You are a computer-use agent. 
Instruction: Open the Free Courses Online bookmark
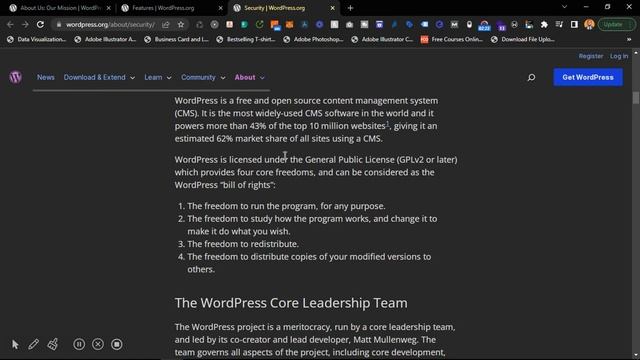(452, 39)
